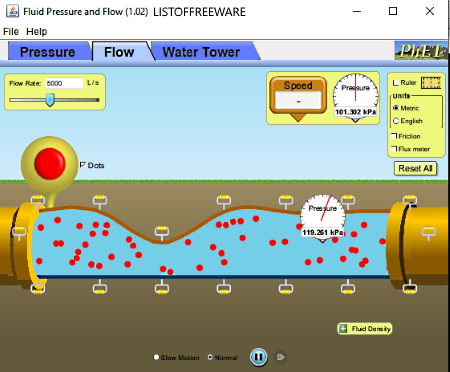Enable the Friction checkbox
The height and width of the screenshot is (372, 450).
point(394,136)
